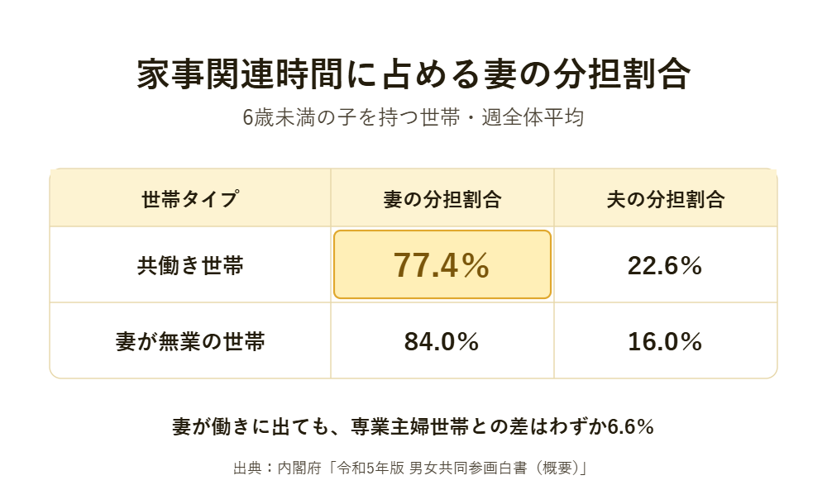This screenshot has width=827, height=504.
Task: Select subtitle 6歳未満の子を持つ世帯・週全体平均
Action: (x=413, y=117)
